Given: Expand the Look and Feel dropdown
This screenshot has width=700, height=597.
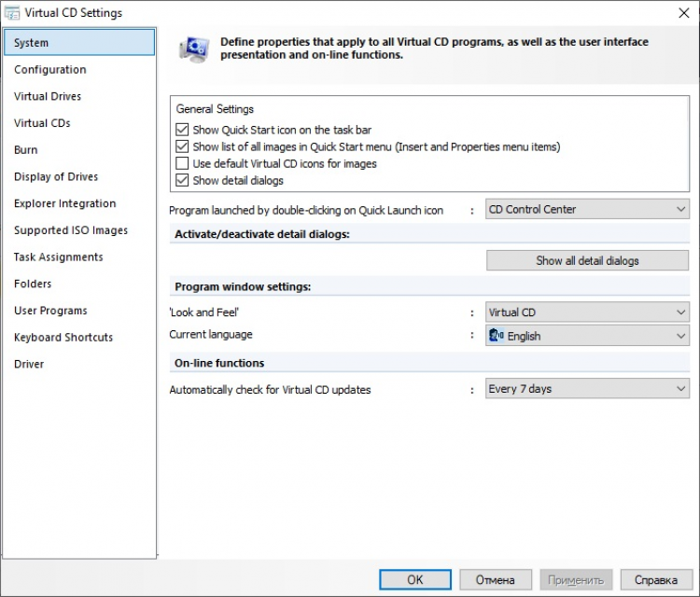Looking at the screenshot, I should click(587, 312).
